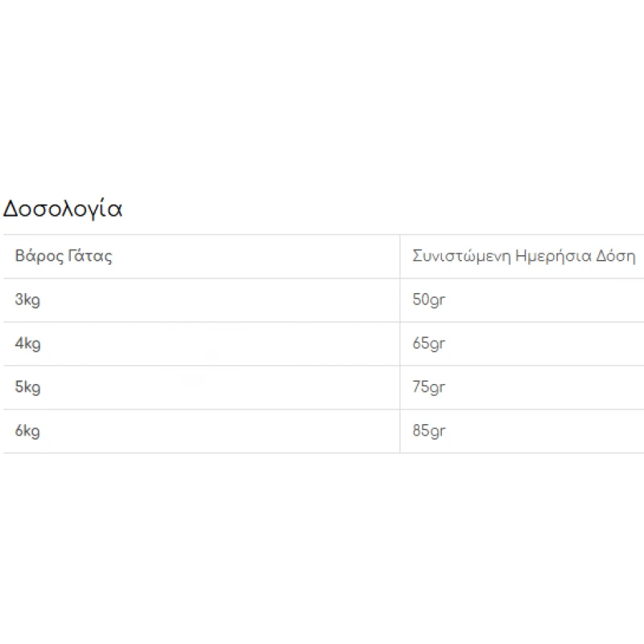Screen dimensions: 644x644
Task: Select the Συνιστώμενη Ημερήσια Δόση header
Action: point(522,257)
